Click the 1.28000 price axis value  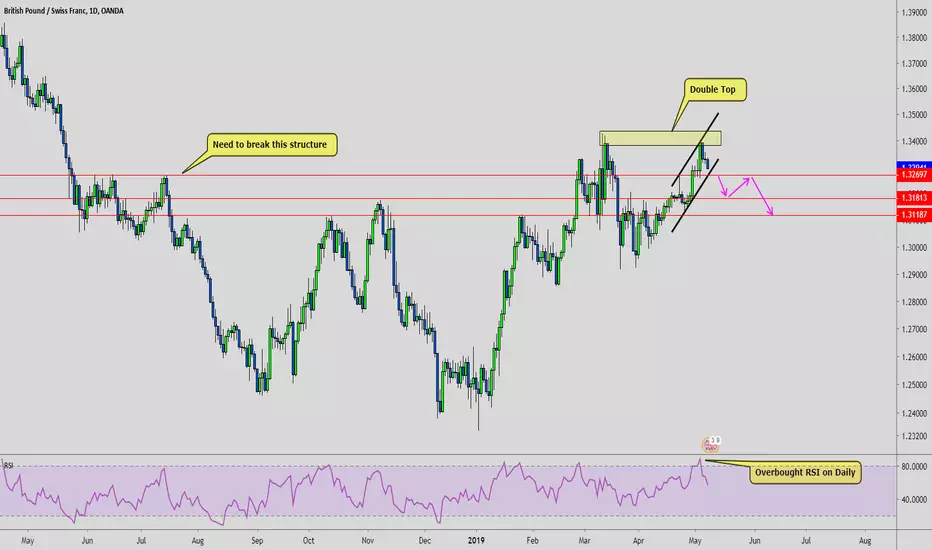coord(914,302)
